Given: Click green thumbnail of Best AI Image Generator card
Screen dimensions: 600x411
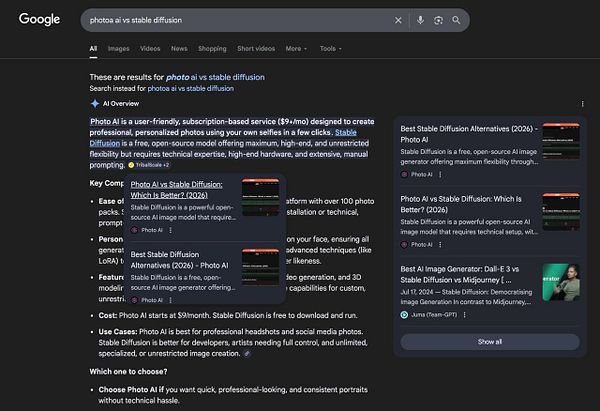Looking at the screenshot, I should point(561,282).
